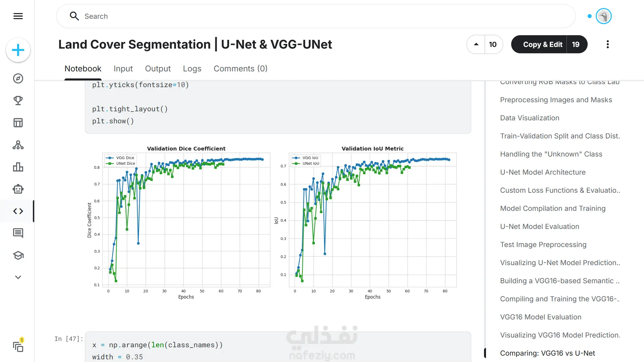Open Benchmarks via the bar chart icon
644x362 pixels.
click(x=18, y=167)
